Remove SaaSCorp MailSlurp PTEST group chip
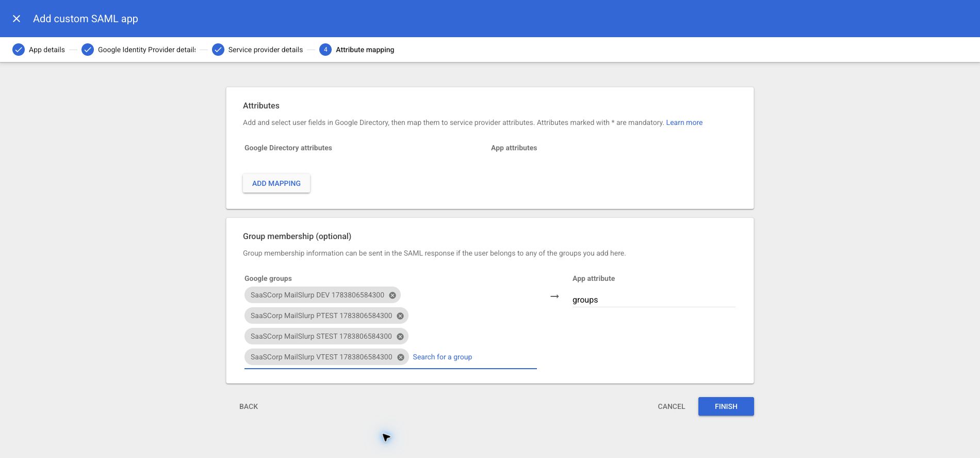 click(x=400, y=316)
